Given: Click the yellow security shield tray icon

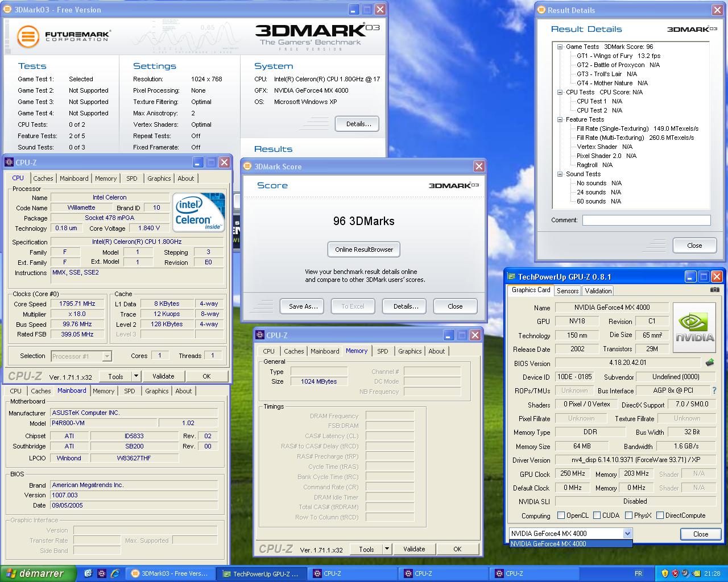Looking at the screenshot, I should tap(665, 573).
